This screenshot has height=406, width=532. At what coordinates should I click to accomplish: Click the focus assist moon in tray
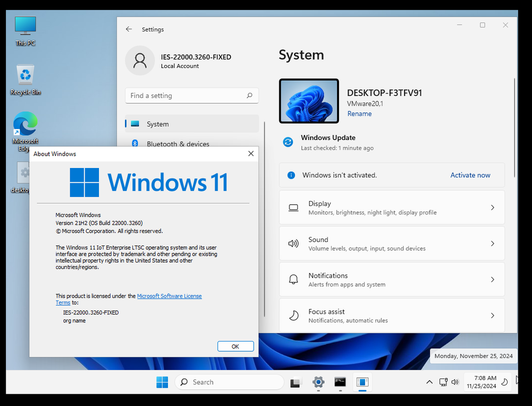click(x=505, y=382)
